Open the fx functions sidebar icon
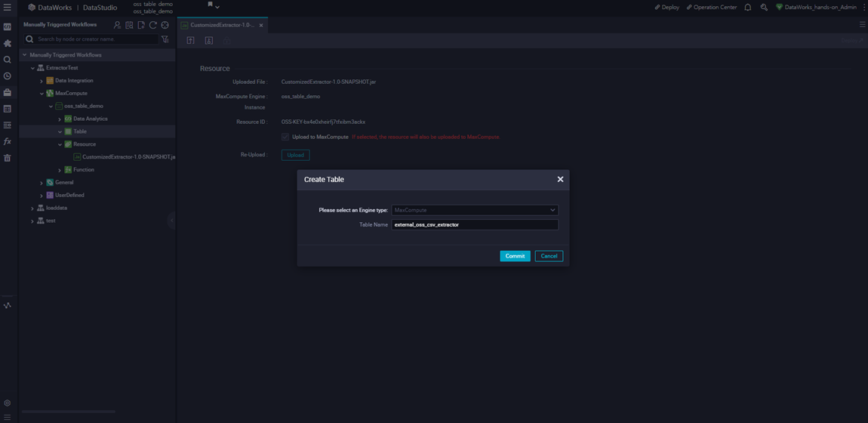Screen dimensions: 868x423 coord(8,141)
